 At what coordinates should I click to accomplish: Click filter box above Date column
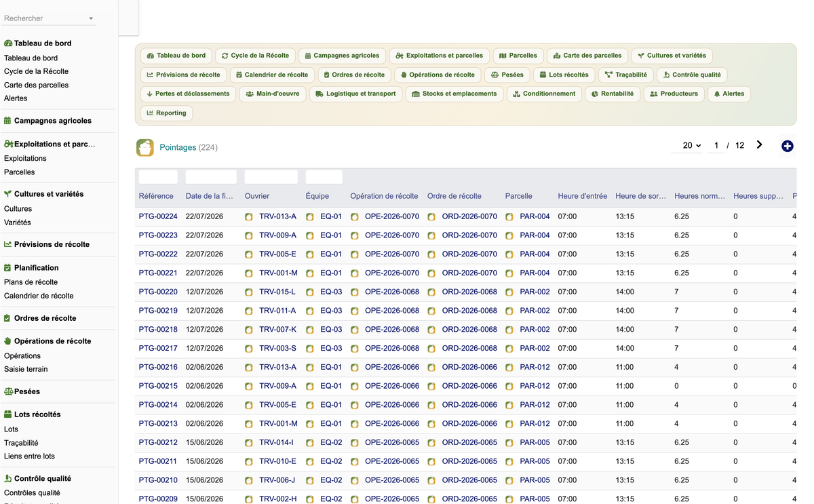pos(211,177)
